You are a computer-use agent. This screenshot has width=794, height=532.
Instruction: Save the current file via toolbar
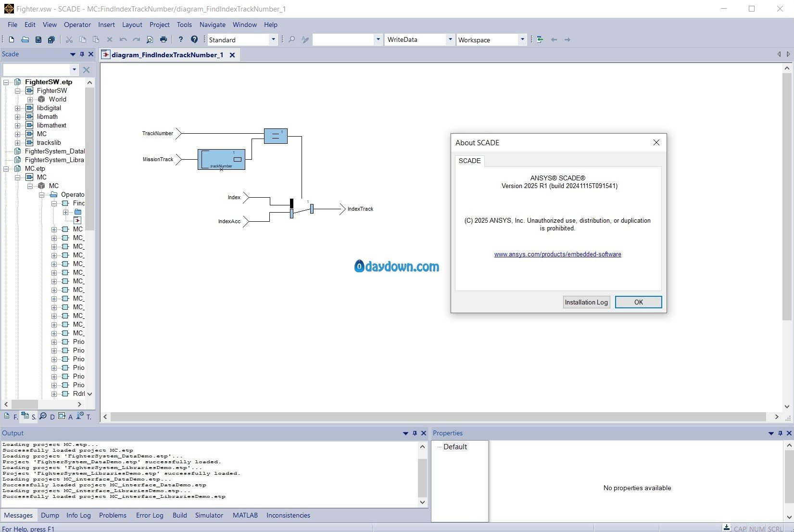[38, 40]
